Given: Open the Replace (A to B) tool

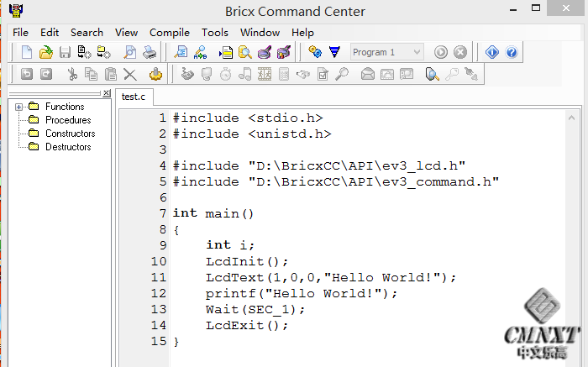Looking at the screenshot, I should pos(200,52).
